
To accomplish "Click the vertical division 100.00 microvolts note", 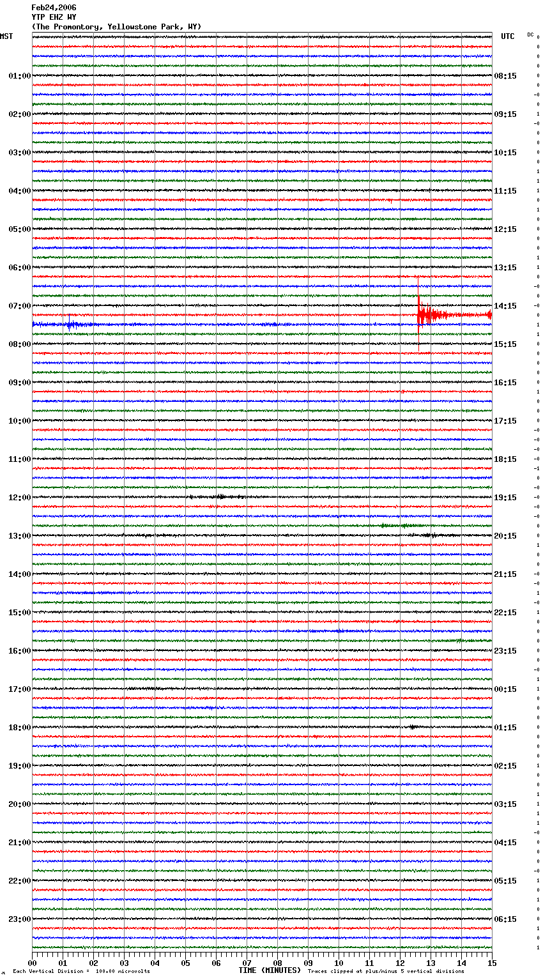I will [x=82, y=972].
